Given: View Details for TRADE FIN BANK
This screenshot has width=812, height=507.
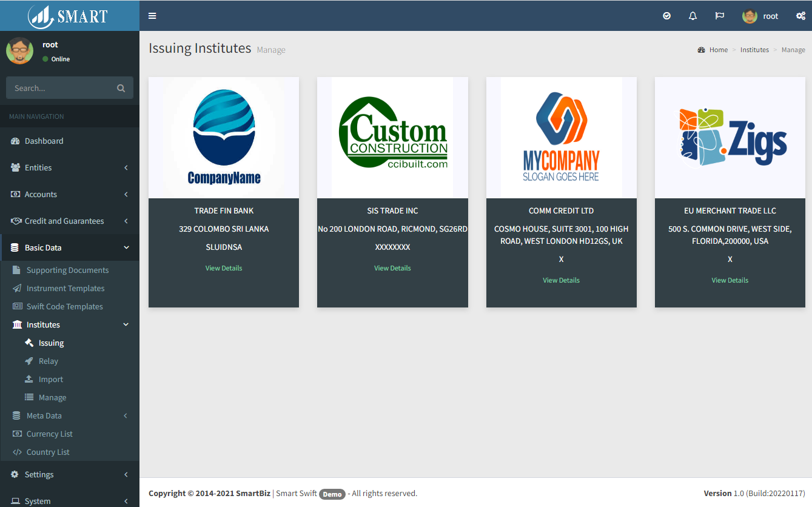Looking at the screenshot, I should pos(224,268).
